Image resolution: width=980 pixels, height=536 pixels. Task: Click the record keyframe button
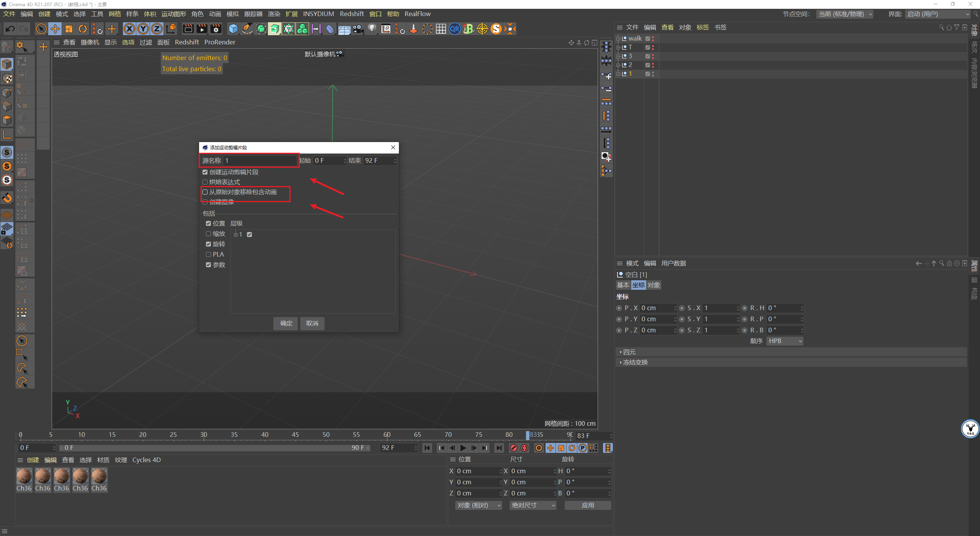tap(514, 448)
